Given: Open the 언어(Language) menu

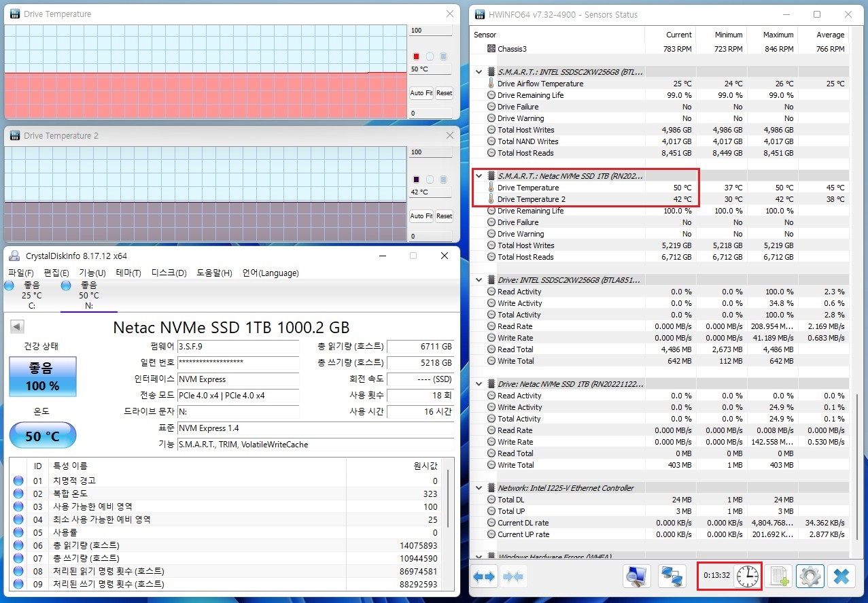Looking at the screenshot, I should click(271, 273).
